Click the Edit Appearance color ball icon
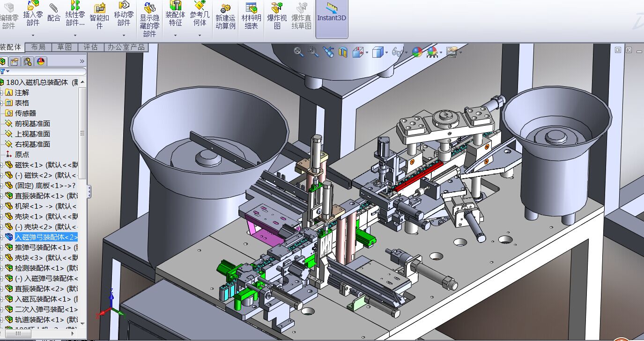Screen dimensions: 644x341 pyautogui.click(x=417, y=52)
